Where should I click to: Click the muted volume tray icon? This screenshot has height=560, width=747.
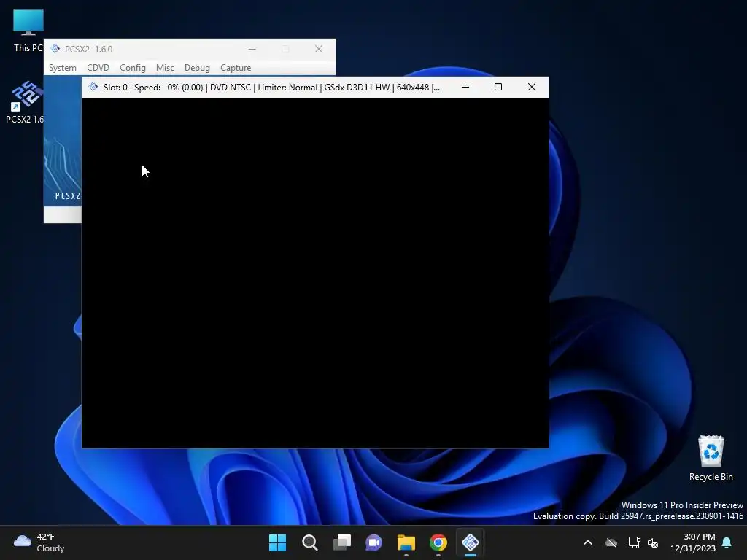coord(653,542)
